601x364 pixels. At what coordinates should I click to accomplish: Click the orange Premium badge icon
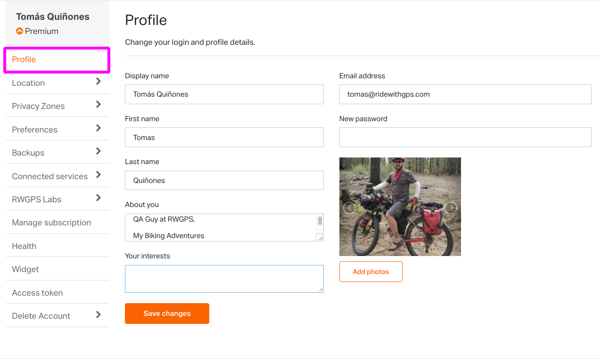19,31
